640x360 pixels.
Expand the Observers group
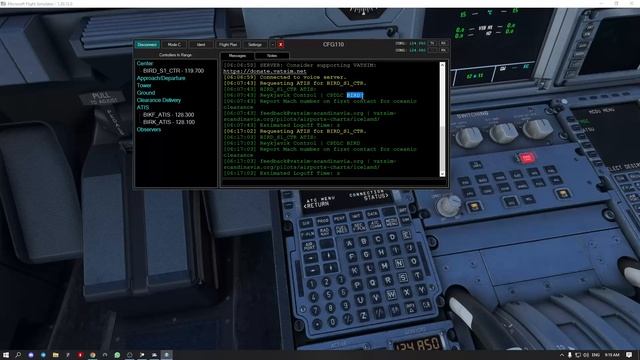pyautogui.click(x=149, y=129)
